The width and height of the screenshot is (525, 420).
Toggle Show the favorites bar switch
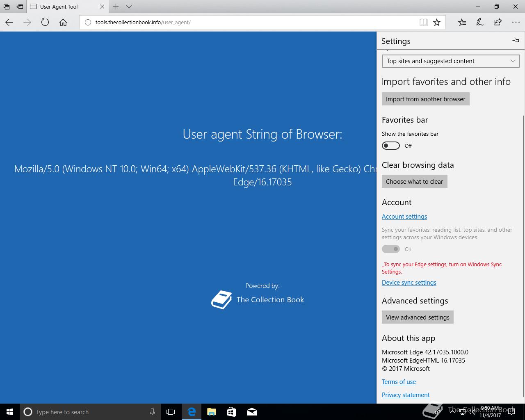tap(390, 146)
